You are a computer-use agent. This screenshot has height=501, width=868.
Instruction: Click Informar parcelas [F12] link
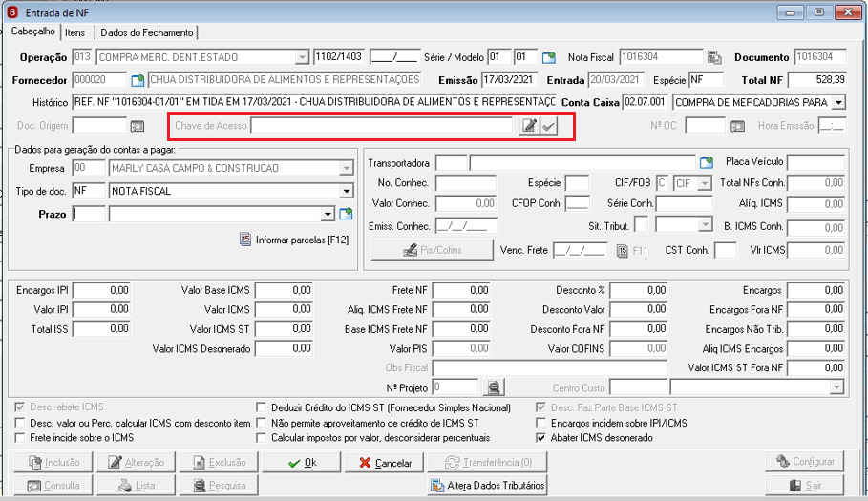coord(302,240)
